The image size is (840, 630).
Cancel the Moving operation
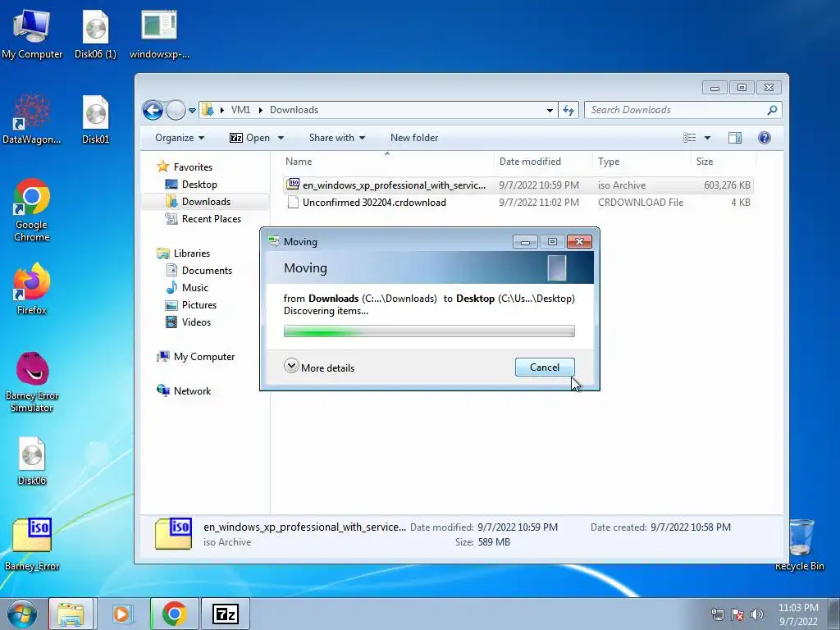point(545,367)
